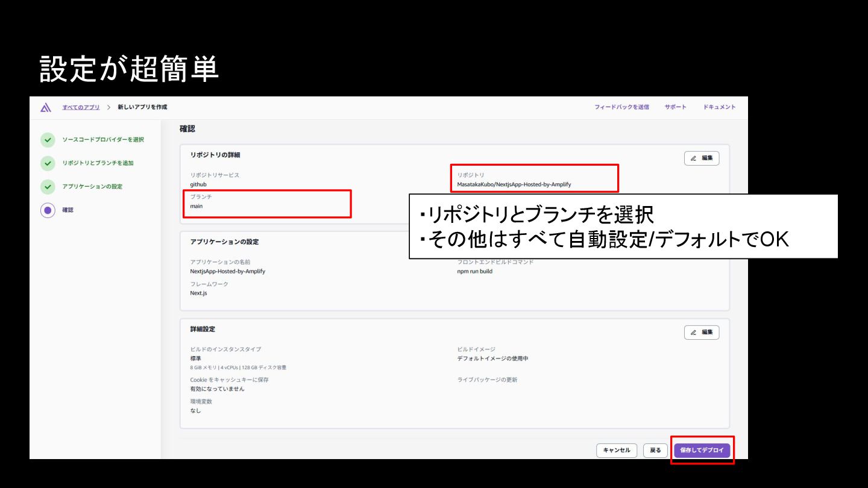Select the ソースコードプロバイダーを選択 step
This screenshot has height=488, width=868.
103,140
